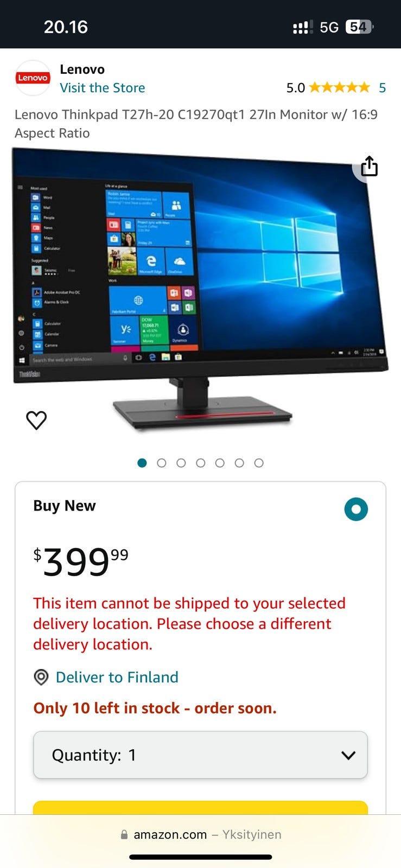This screenshot has height=868, width=401.
Task: Tap the five-star rating icons
Action: pyautogui.click(x=339, y=87)
